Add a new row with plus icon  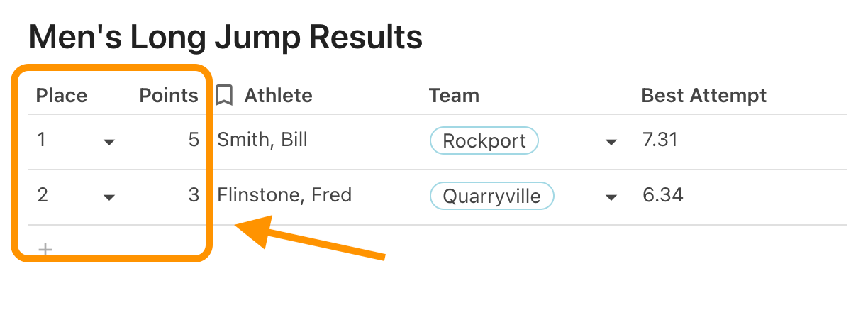45,250
